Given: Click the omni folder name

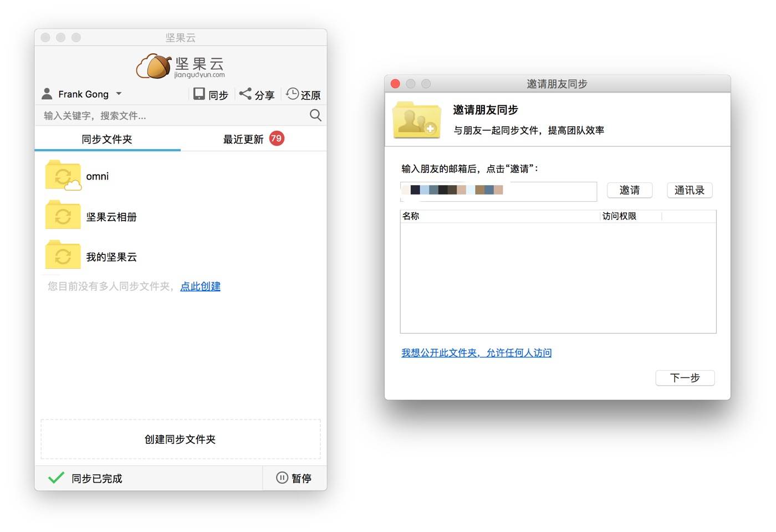Looking at the screenshot, I should (98, 176).
